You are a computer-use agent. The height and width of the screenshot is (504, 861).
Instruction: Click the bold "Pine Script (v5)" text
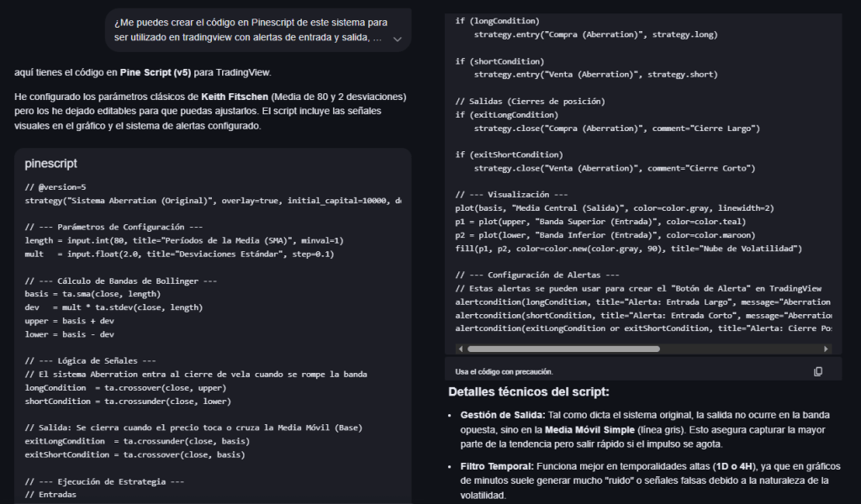(156, 72)
